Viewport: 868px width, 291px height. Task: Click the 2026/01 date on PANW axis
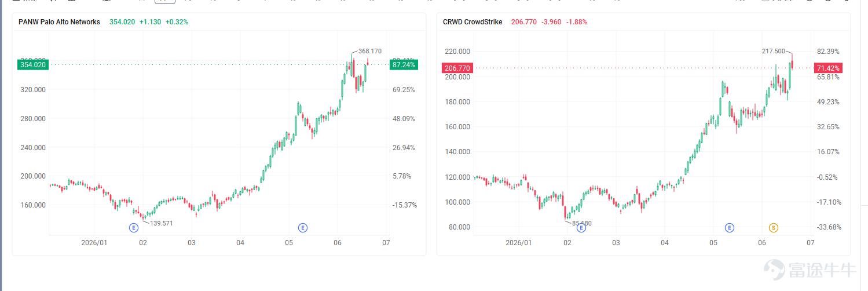95,243
